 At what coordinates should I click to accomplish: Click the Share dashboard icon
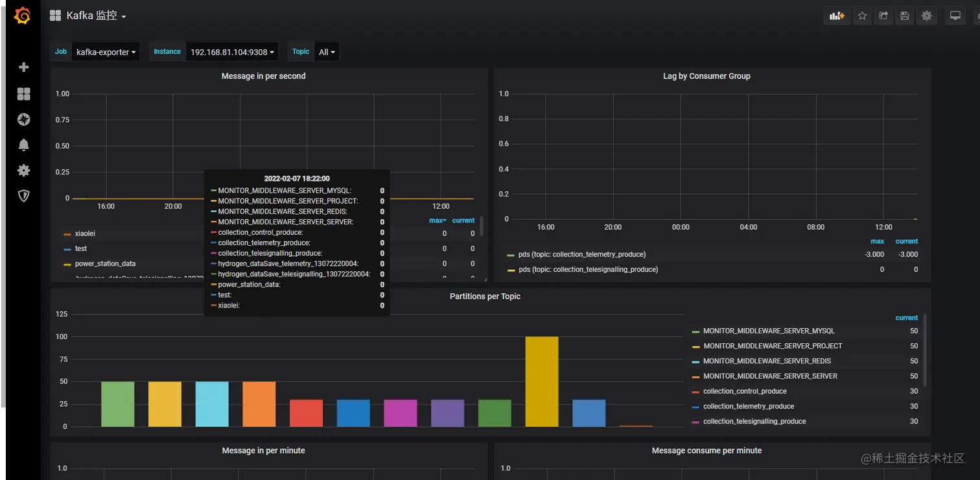[x=883, y=16]
